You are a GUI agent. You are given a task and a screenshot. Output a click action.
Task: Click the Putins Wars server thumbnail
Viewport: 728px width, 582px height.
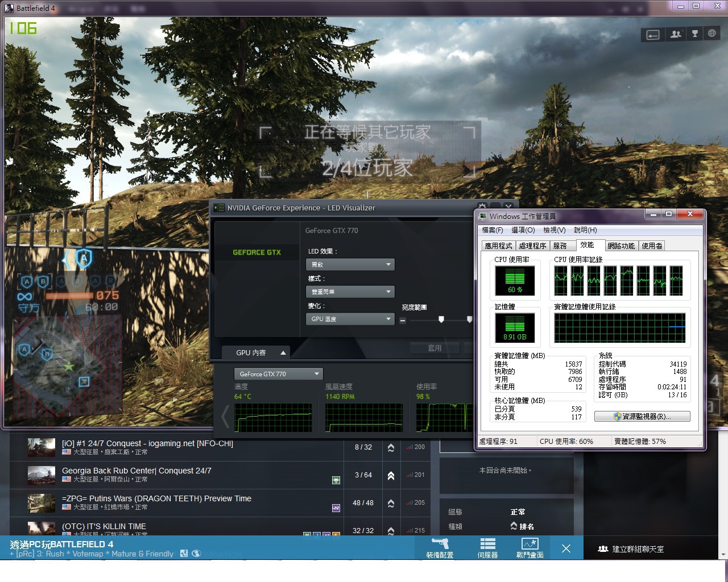tap(42, 503)
